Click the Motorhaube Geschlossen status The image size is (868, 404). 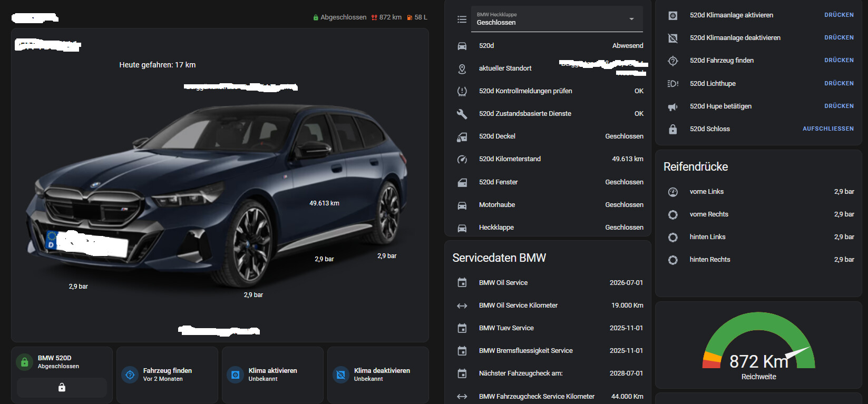[624, 205]
